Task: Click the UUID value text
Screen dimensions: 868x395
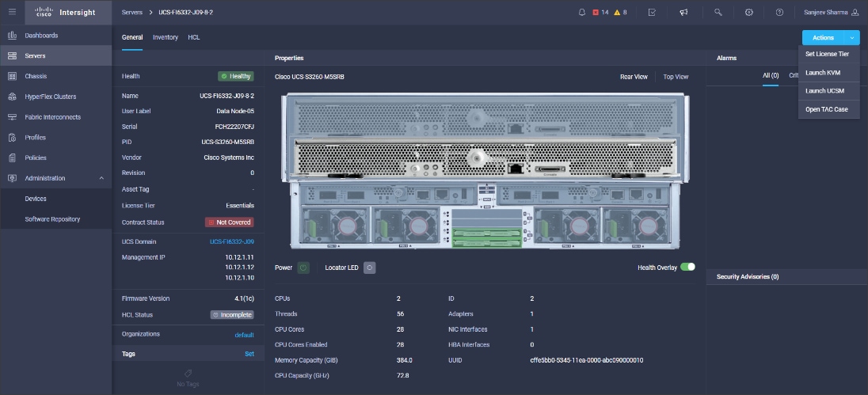Action: coord(587,360)
